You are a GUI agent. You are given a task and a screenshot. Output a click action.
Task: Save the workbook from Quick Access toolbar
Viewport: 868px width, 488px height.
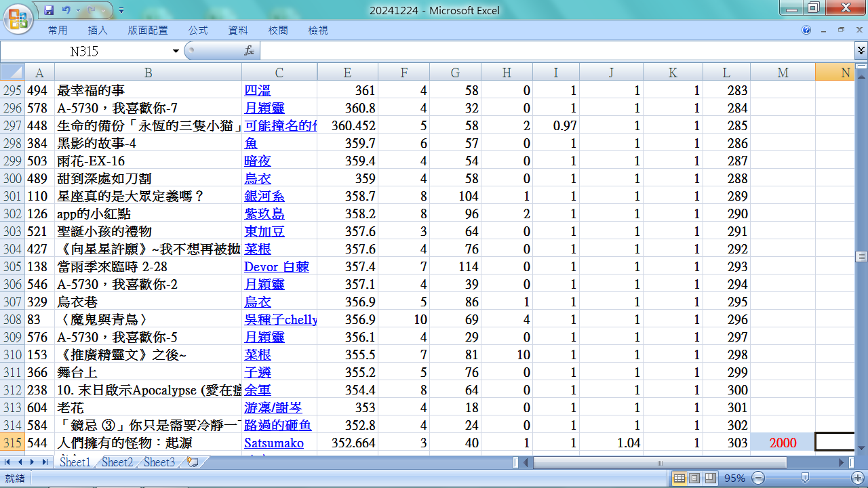pyautogui.click(x=49, y=10)
